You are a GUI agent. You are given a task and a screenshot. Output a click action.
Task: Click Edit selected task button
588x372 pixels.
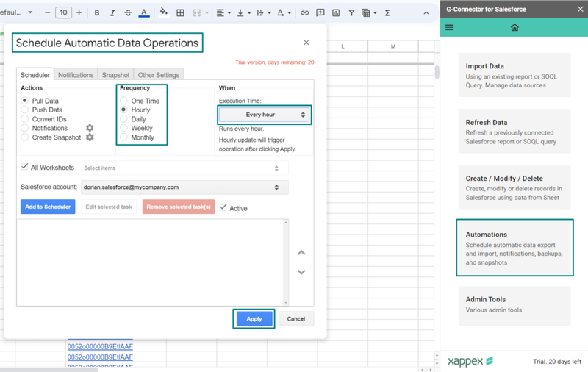tap(109, 207)
